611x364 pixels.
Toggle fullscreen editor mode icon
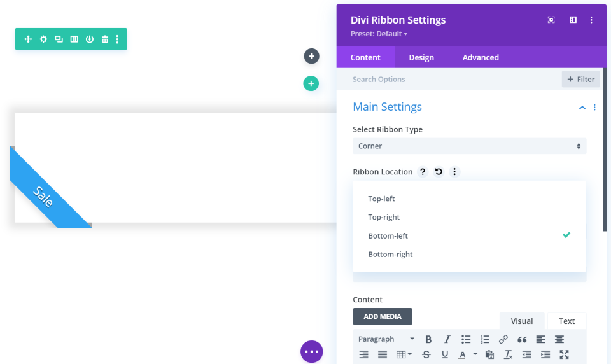[565, 354]
